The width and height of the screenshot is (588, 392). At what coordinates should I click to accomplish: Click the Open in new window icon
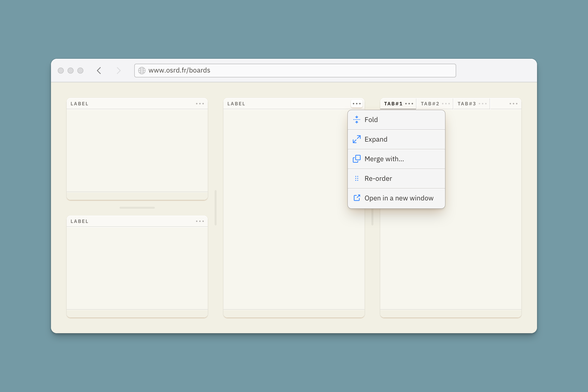356,198
